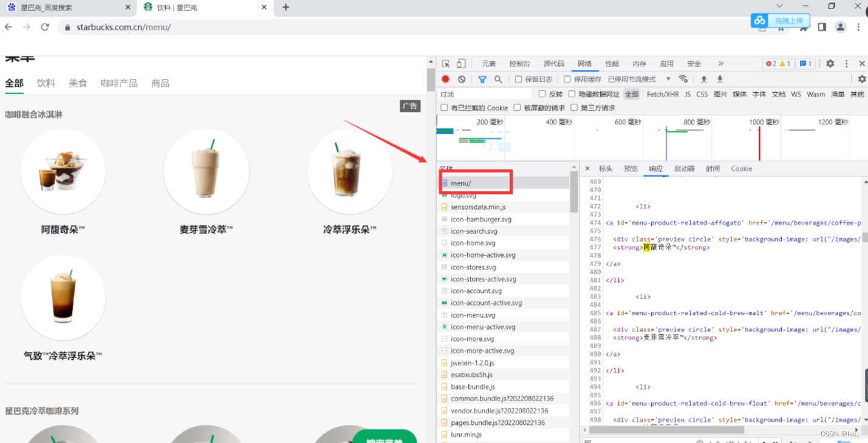Switch to the 元素 DevTools tab
The width and height of the screenshot is (868, 443).
(x=488, y=64)
